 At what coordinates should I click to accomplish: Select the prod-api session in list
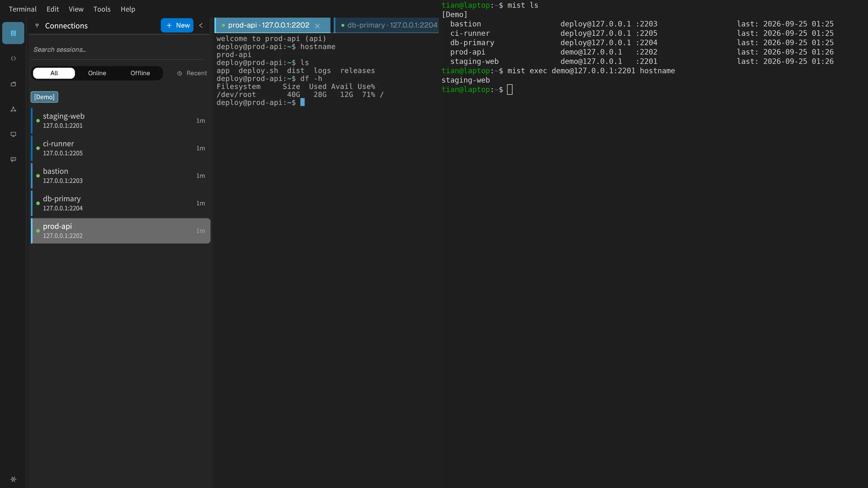click(121, 231)
